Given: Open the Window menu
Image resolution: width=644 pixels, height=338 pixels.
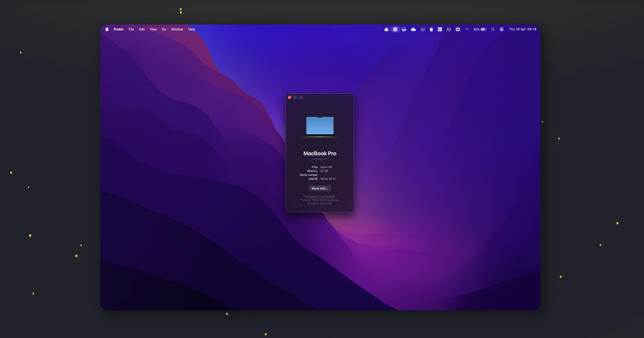Looking at the screenshot, I should coord(177,30).
